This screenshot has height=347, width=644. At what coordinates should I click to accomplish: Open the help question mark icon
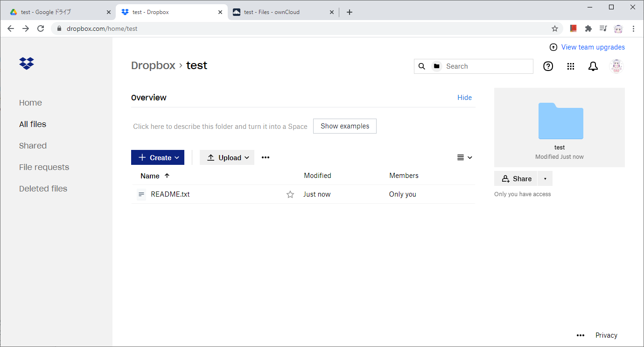click(548, 66)
